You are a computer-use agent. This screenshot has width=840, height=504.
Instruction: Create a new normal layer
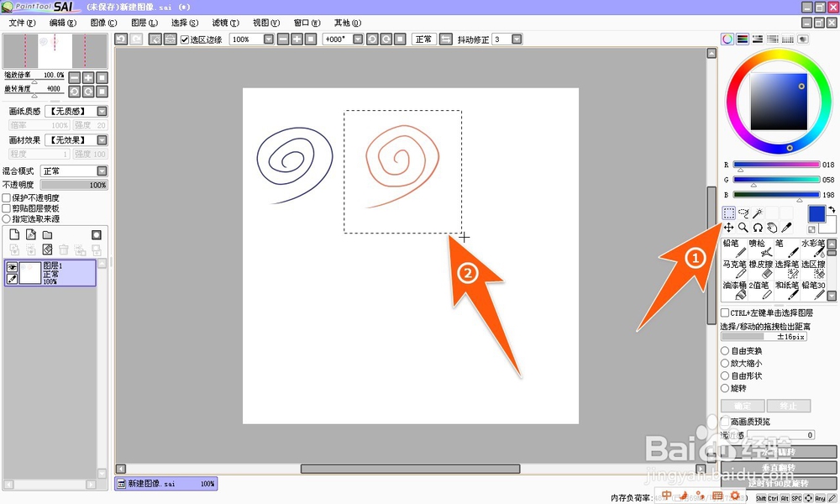[14, 234]
